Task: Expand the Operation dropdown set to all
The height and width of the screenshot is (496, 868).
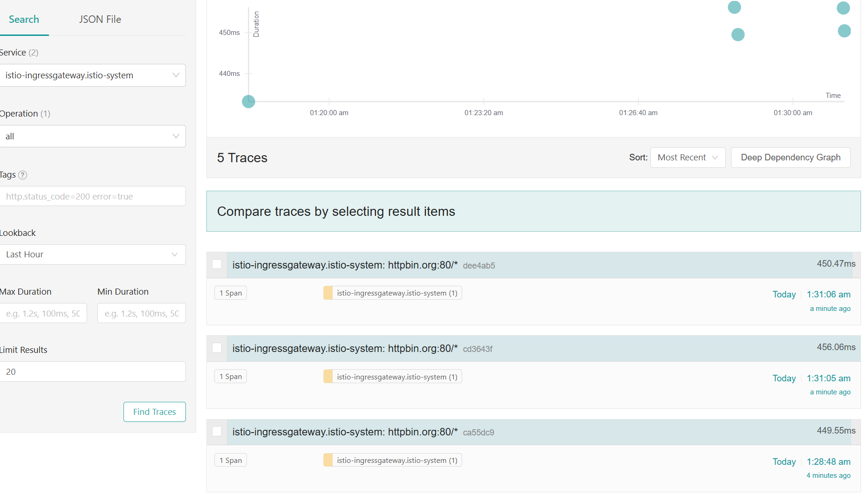Action: [x=93, y=137]
